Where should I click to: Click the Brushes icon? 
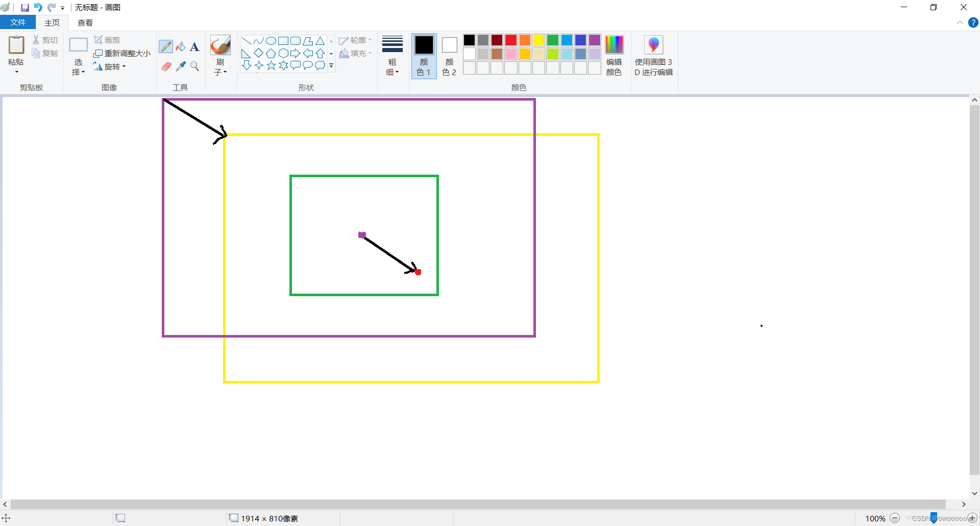coord(220,45)
